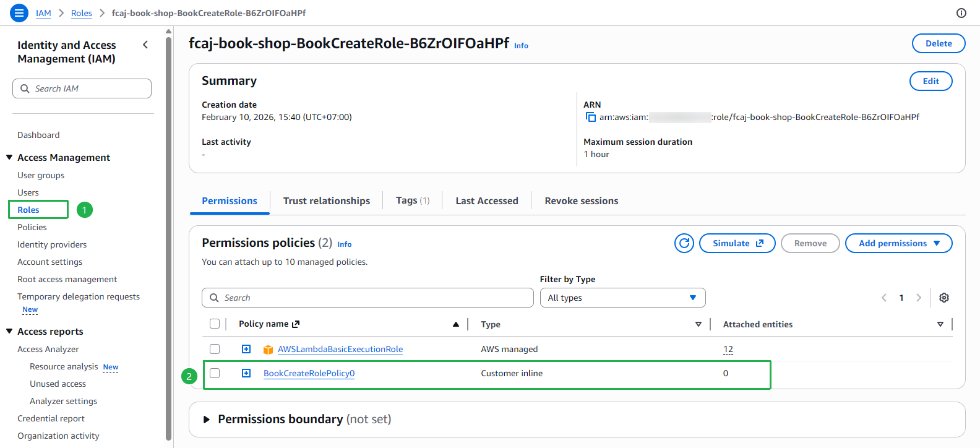Edit the role summary
Screen dimensions: 980x448
(931, 81)
